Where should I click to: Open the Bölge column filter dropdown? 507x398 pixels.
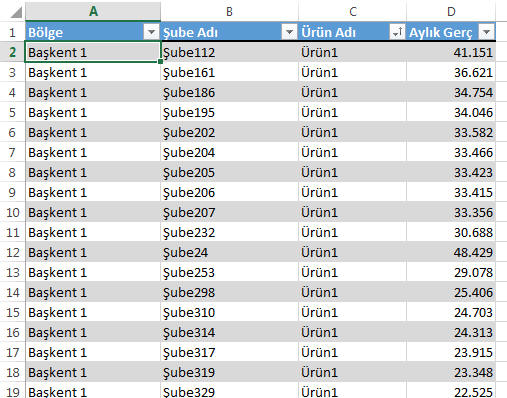(x=151, y=32)
